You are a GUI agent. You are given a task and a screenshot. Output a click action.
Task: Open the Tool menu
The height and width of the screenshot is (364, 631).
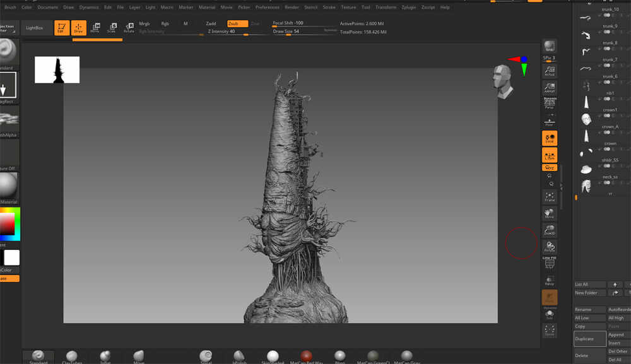[365, 7]
